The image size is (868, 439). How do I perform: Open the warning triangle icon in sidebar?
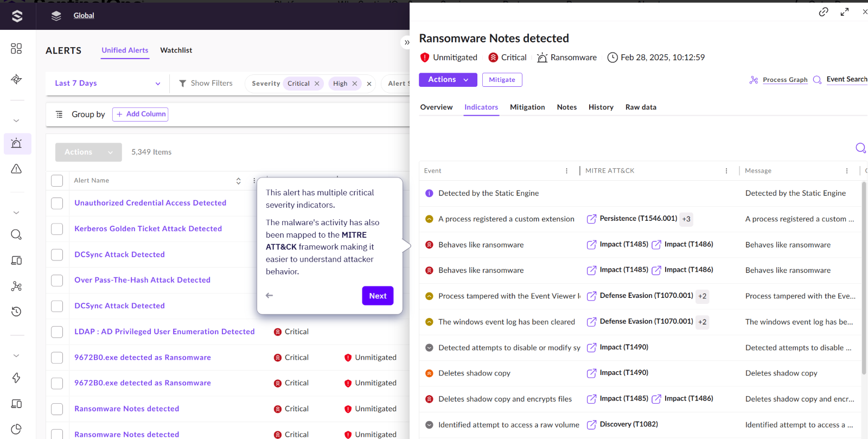[x=16, y=169]
